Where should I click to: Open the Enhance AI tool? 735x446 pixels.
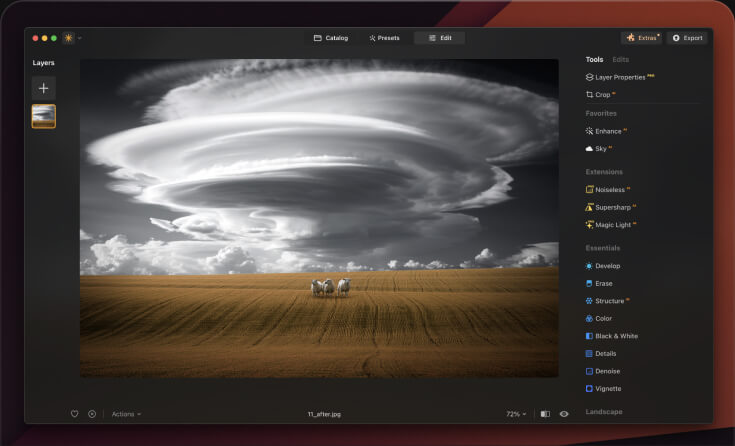click(x=606, y=131)
